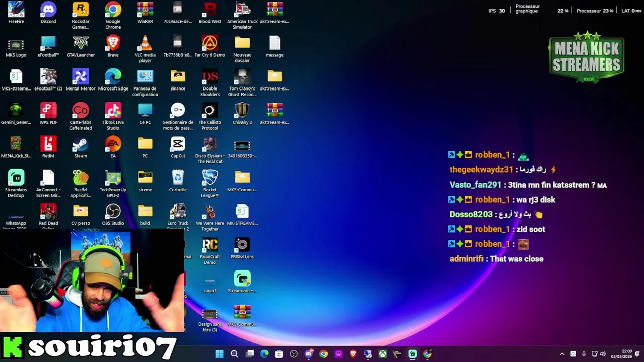644x362 pixels.
Task: Open the TechPowerUp GPU-Z shortcut
Action: [113, 184]
